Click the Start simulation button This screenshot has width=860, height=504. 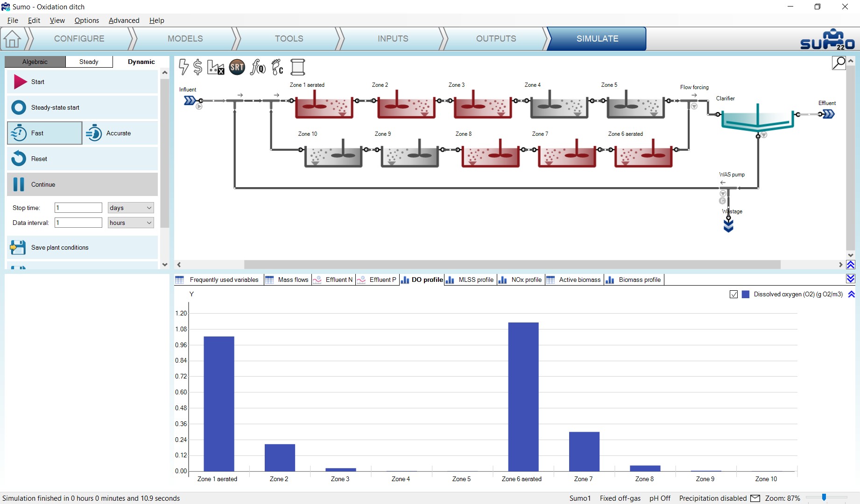[x=82, y=82]
